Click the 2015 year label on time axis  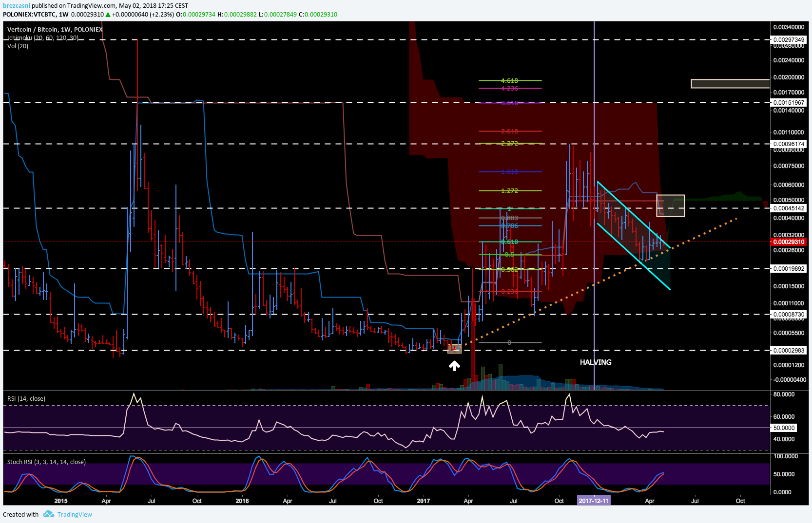pyautogui.click(x=61, y=501)
